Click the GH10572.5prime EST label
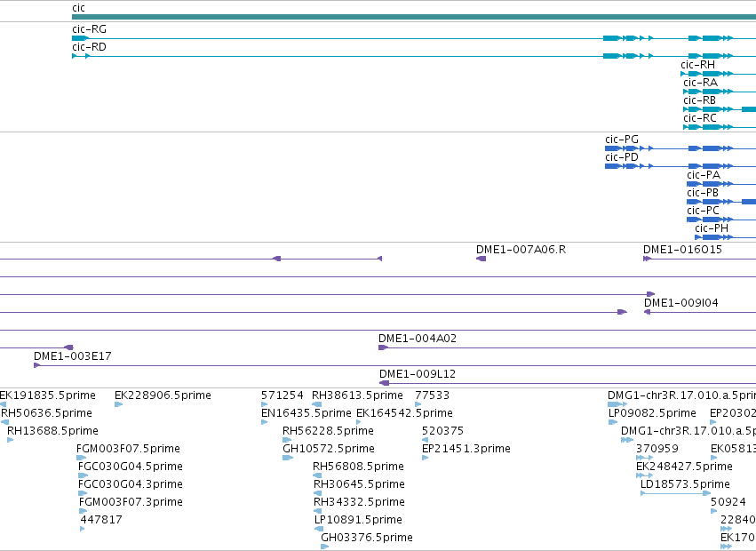The height and width of the screenshot is (551, 756). pos(329,449)
